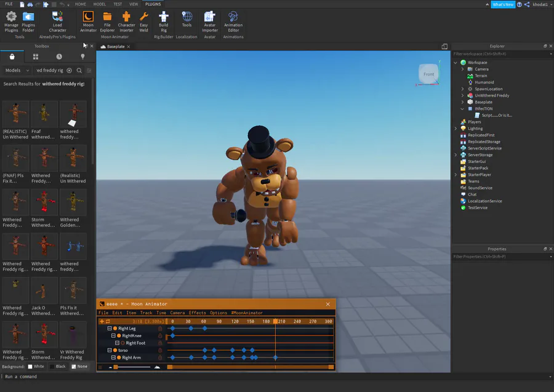Collapse the Workspace tree node
554x392 pixels.
(456, 63)
